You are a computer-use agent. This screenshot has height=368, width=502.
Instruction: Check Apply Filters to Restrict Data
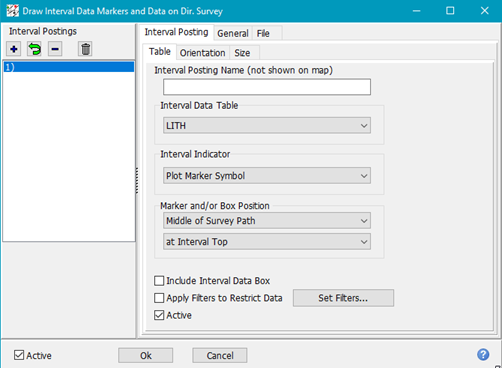pos(159,298)
